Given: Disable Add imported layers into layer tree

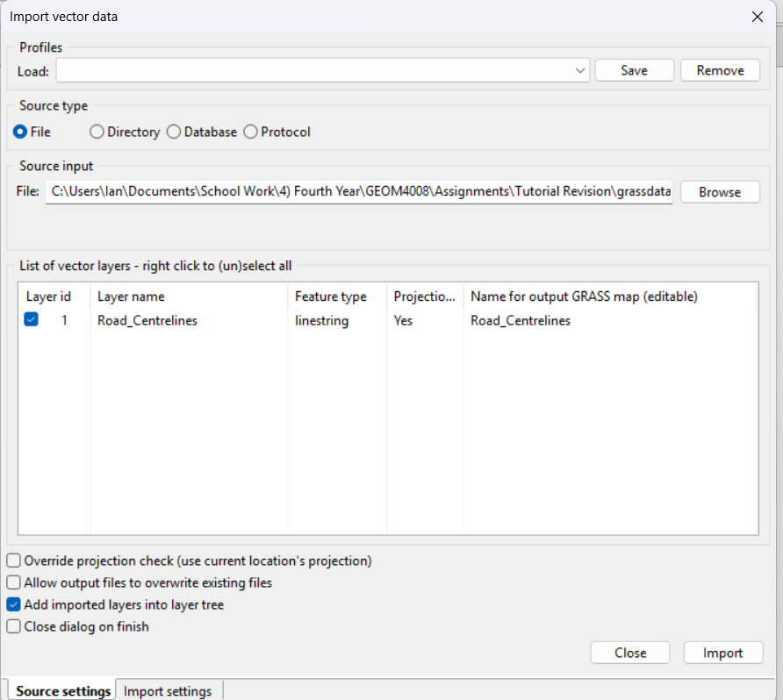Looking at the screenshot, I should [14, 604].
